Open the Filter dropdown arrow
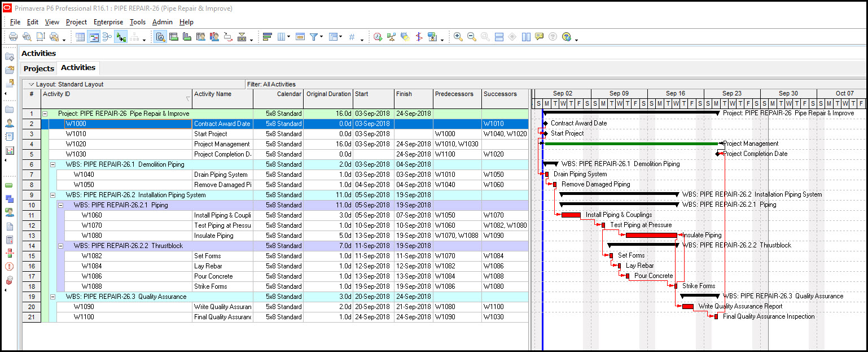 tap(322, 37)
